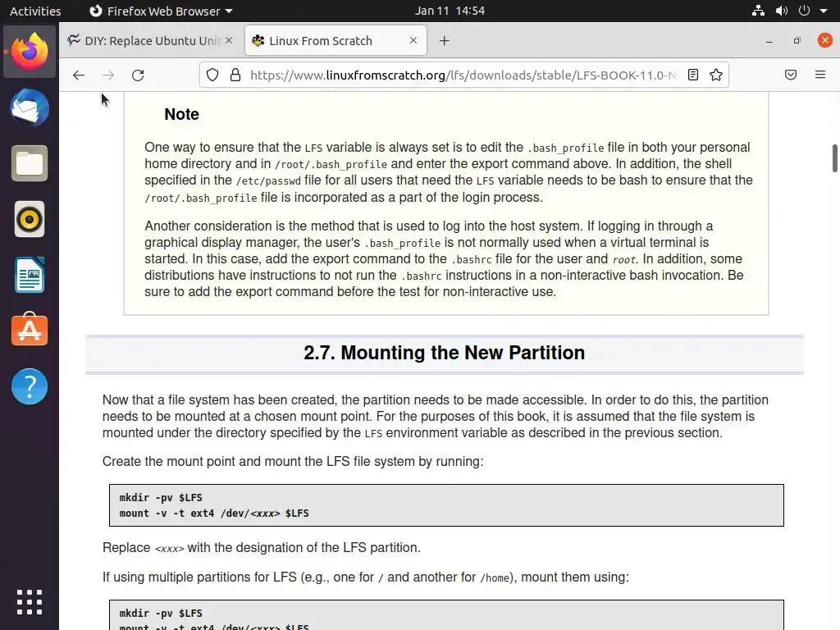Click the '/etc/passwd' text in the note
840x630 pixels.
pos(268,181)
